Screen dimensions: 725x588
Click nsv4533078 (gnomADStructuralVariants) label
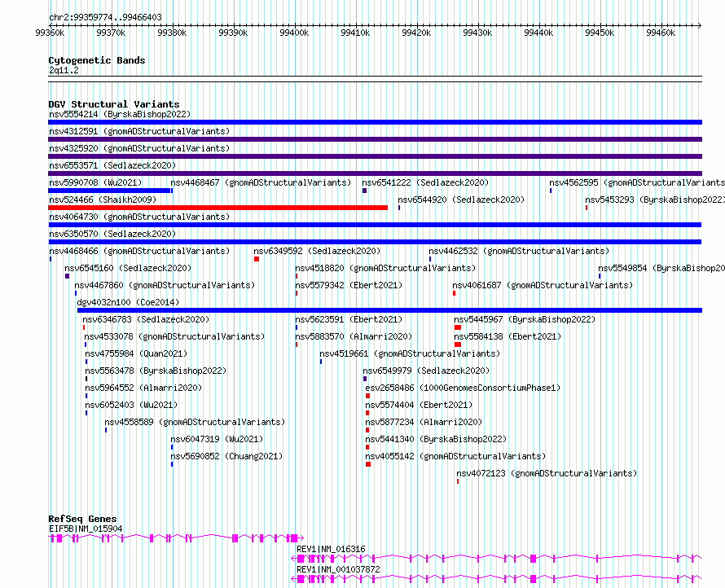point(174,336)
